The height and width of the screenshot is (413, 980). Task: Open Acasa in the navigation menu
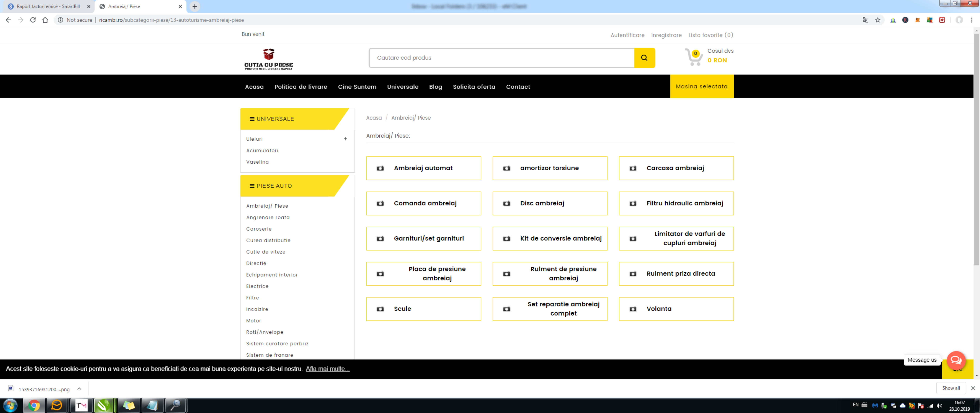(x=254, y=87)
